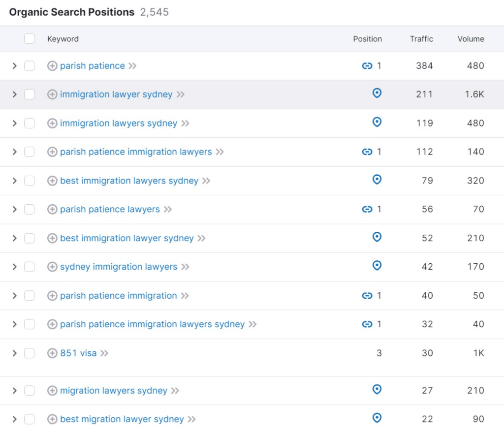Tick checkbox for 'best migration lawyer sydney'
The image size is (504, 433).
tap(29, 419)
